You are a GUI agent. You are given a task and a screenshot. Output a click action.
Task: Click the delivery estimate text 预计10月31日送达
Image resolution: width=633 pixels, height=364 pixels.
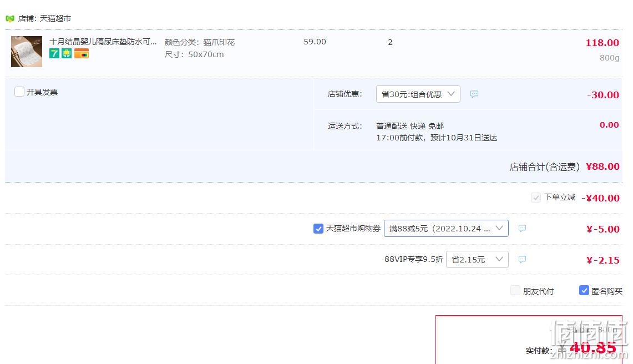[x=463, y=138]
